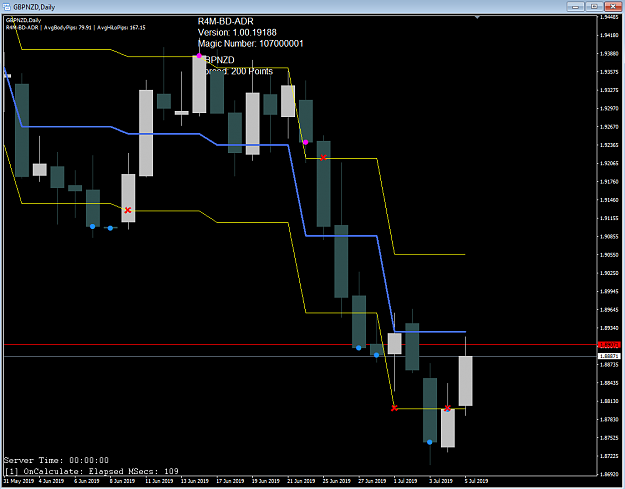Click the AvgBodyPips indicator caption at top-left

[x=75, y=27]
